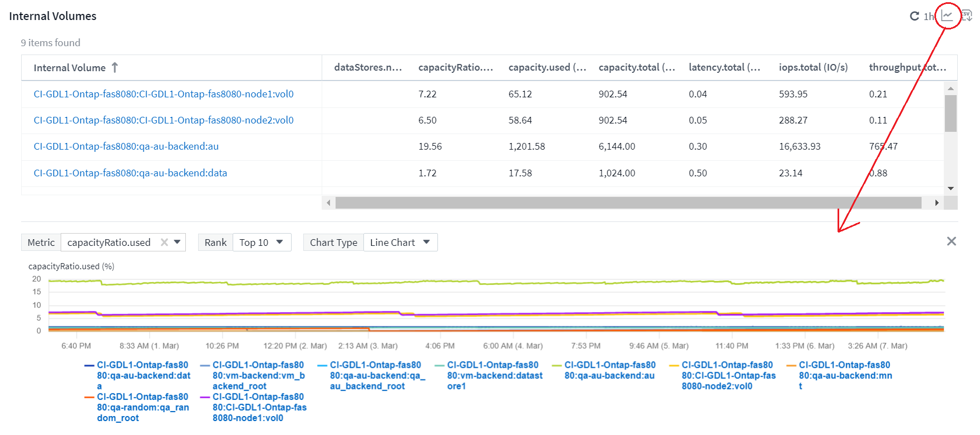Toggle the qa-random:qa_random_root legend series
The height and width of the screenshot is (435, 980).
coord(142,407)
